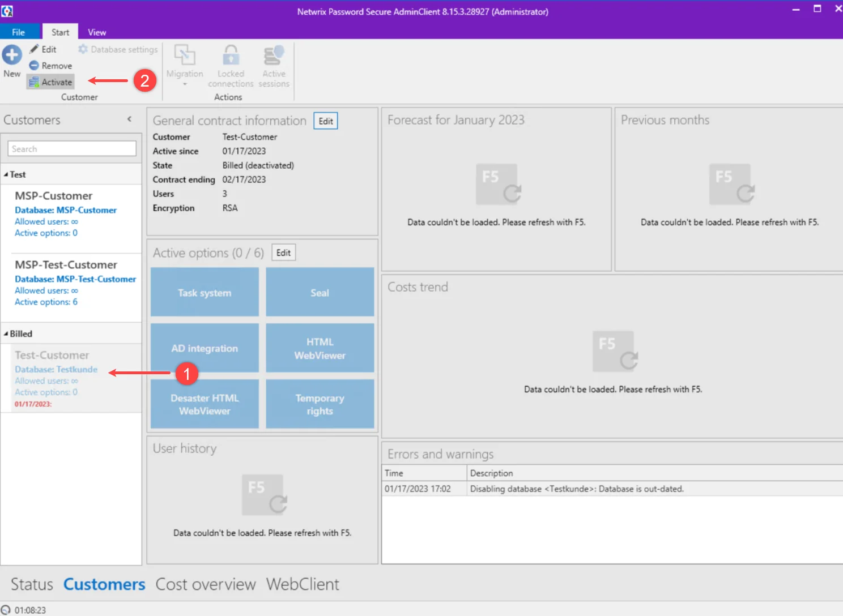
Task: Switch to the Start ribbon tab
Action: point(60,32)
